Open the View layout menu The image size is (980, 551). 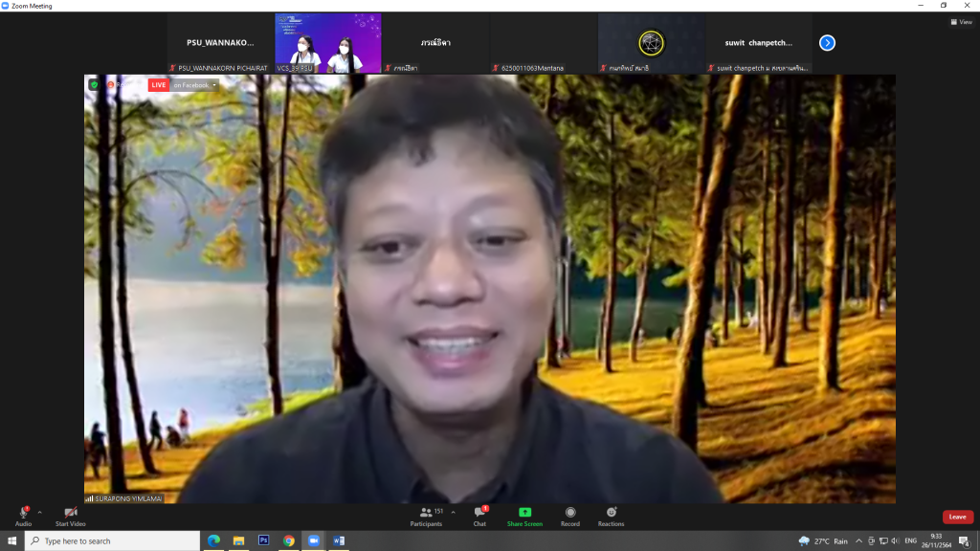(x=960, y=22)
